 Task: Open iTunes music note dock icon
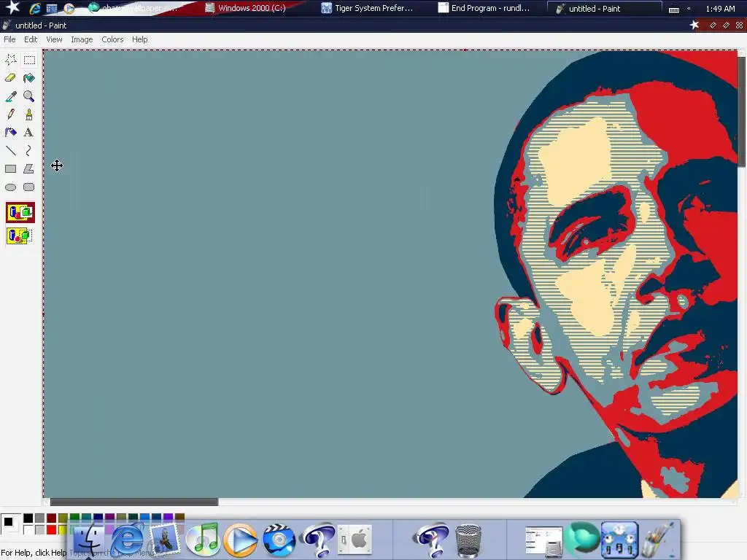203,540
